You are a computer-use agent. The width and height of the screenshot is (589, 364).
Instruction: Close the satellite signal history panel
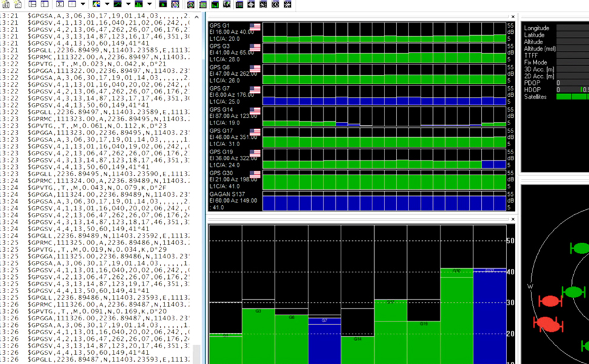coord(512,17)
